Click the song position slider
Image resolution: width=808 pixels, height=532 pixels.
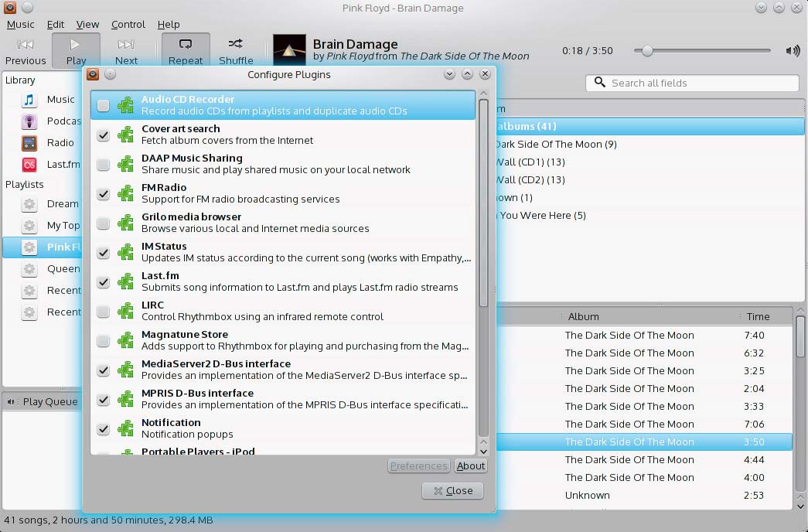click(x=702, y=50)
